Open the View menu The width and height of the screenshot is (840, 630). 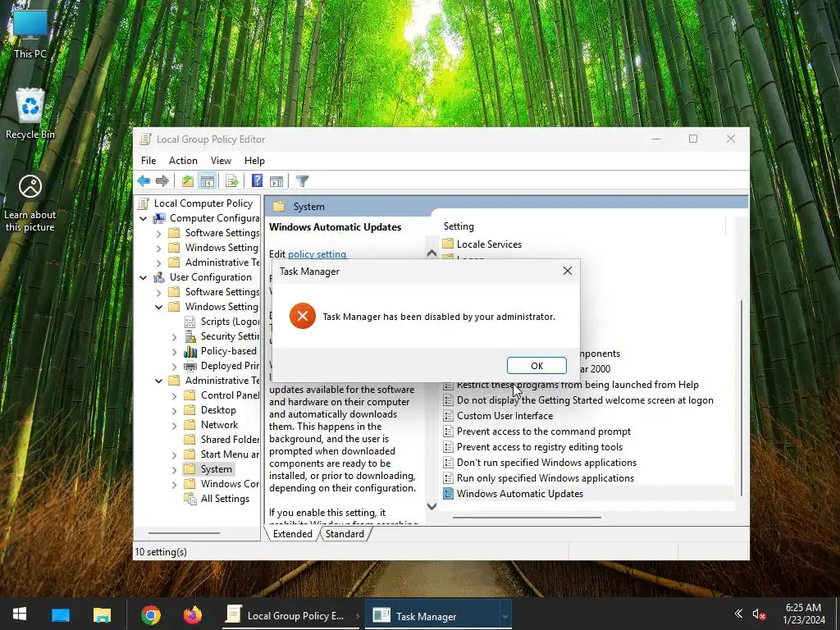coord(221,161)
